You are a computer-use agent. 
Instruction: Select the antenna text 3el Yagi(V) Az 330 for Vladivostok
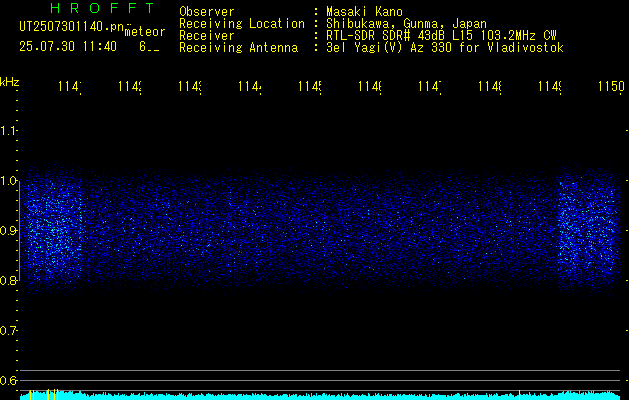pyautogui.click(x=445, y=48)
